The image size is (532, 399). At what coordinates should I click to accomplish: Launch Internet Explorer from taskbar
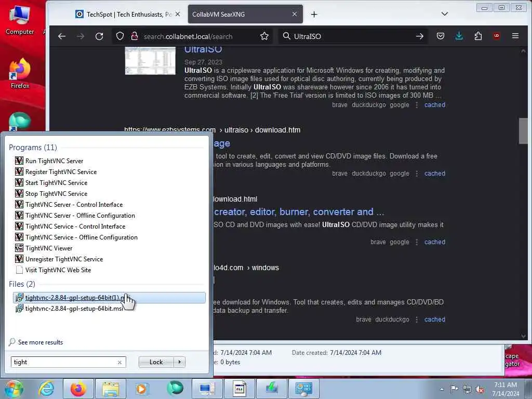tap(46, 389)
